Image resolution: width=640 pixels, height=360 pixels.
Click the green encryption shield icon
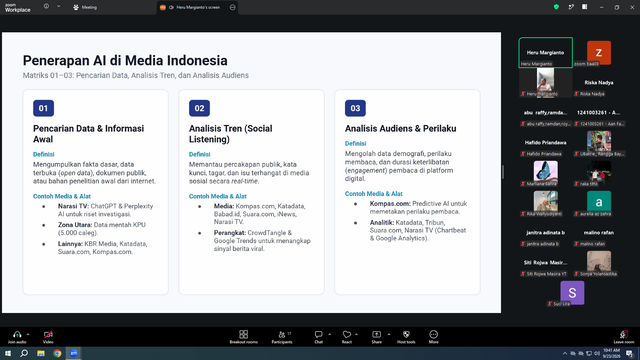click(x=556, y=7)
